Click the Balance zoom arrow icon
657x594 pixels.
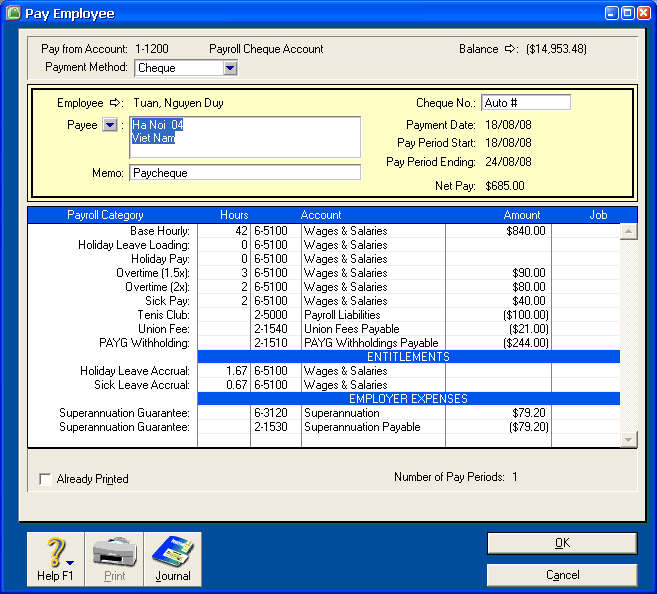(x=509, y=49)
